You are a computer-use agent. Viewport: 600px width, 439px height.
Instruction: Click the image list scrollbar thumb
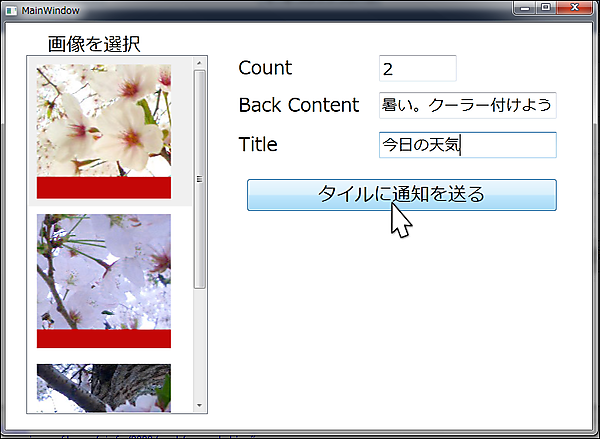[x=199, y=179]
